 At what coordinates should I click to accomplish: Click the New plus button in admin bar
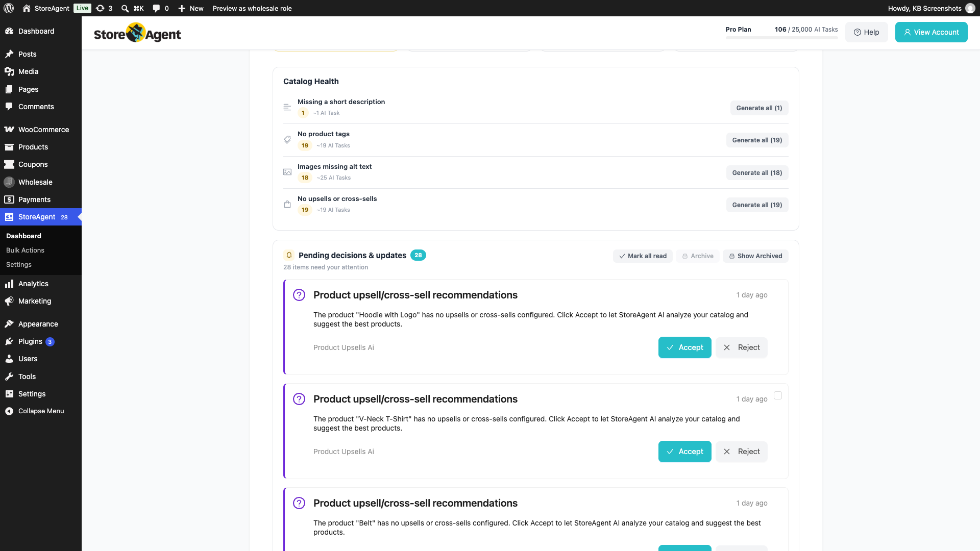(x=190, y=8)
